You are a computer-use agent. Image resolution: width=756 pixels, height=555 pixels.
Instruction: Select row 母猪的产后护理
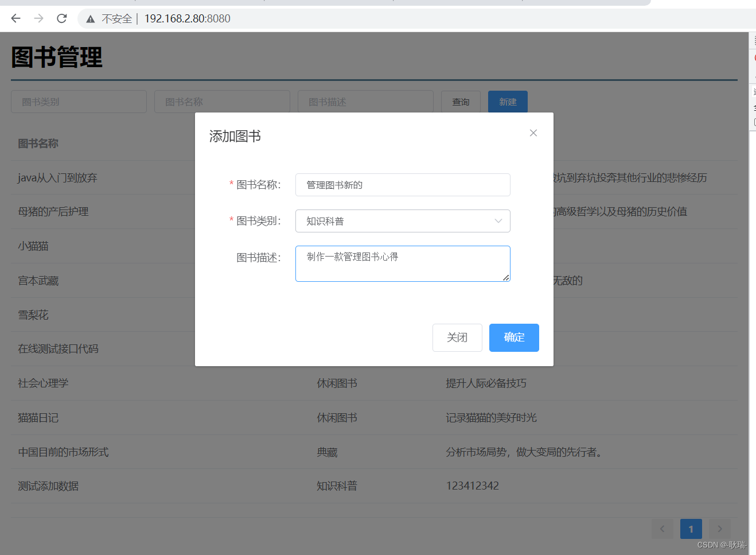[x=374, y=212]
